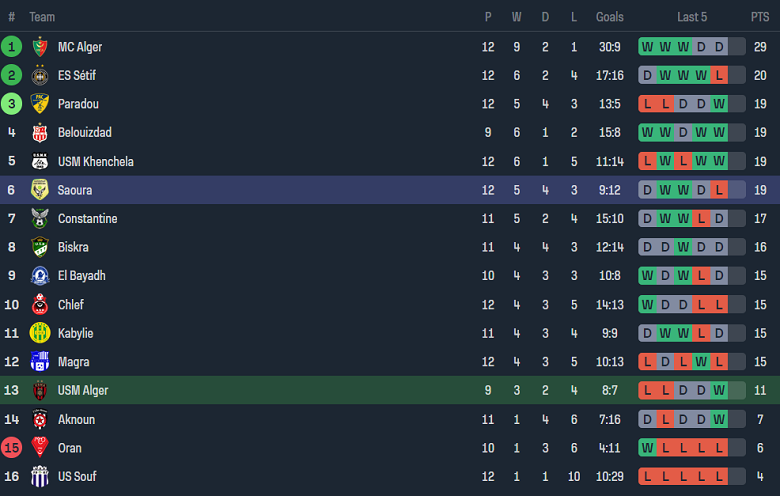
Task: Click the USM Khenchela club crest
Action: pyautogui.click(x=40, y=161)
